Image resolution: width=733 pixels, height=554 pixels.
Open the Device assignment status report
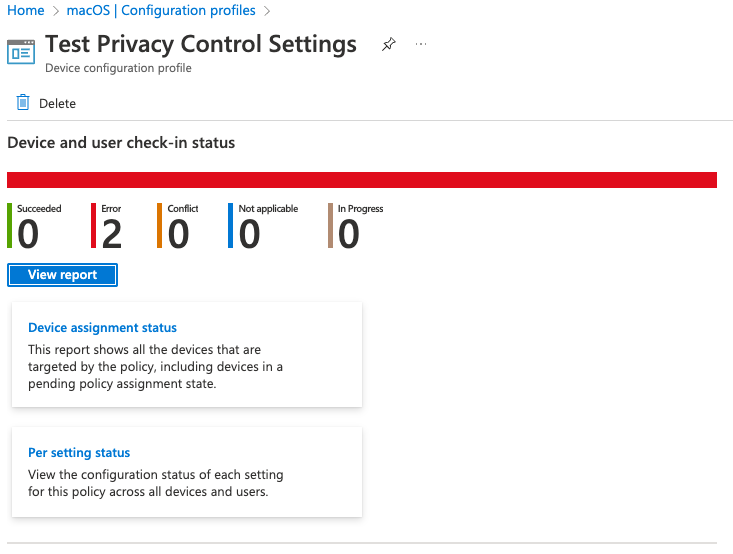click(102, 327)
